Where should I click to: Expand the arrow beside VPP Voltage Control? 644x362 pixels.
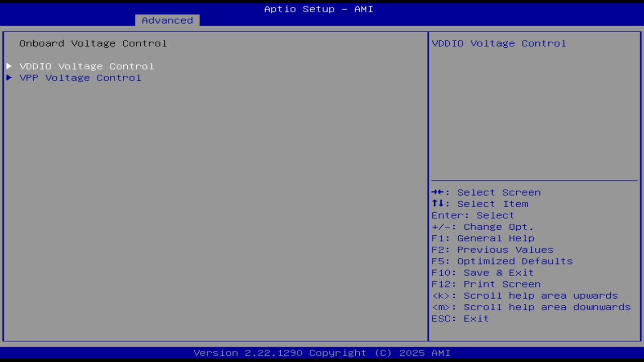point(9,77)
